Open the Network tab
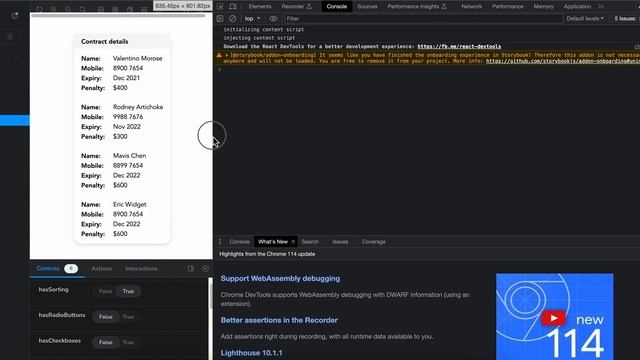This screenshot has height=360, width=640. point(471,7)
